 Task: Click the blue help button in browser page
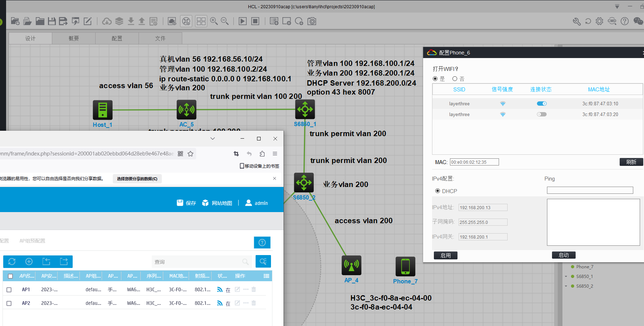pos(262,243)
